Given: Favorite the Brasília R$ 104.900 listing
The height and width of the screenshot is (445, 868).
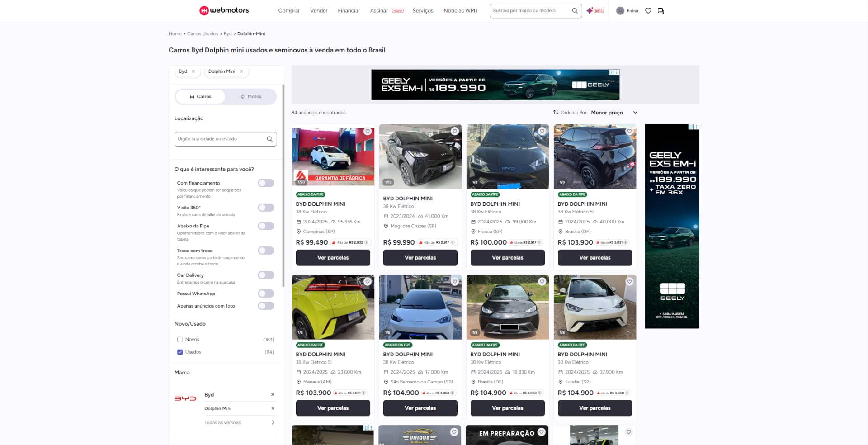Looking at the screenshot, I should click(x=542, y=282).
